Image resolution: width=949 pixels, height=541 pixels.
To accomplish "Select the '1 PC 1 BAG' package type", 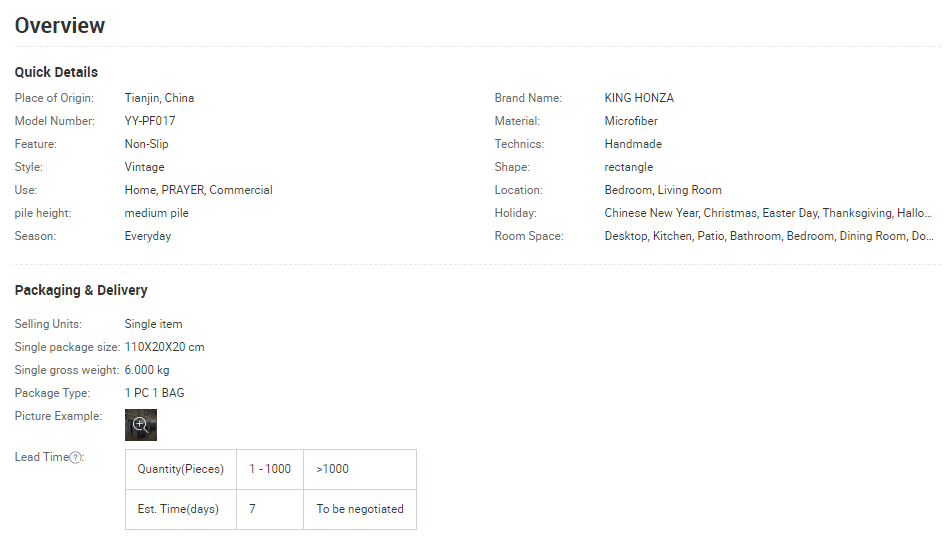I will coord(154,393).
